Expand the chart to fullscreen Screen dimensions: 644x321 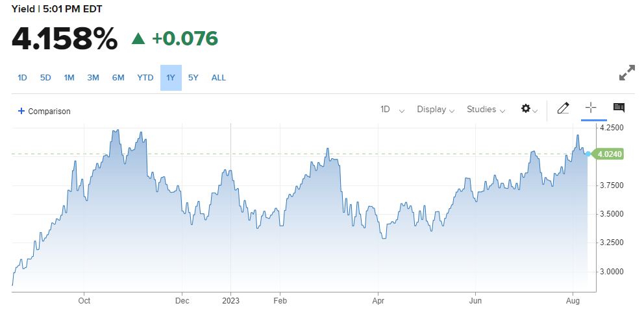click(x=626, y=73)
